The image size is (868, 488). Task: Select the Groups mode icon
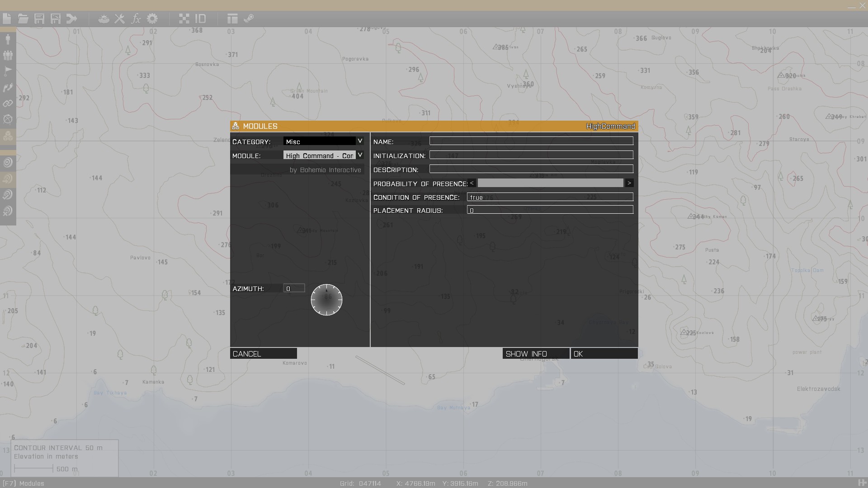[x=8, y=55]
